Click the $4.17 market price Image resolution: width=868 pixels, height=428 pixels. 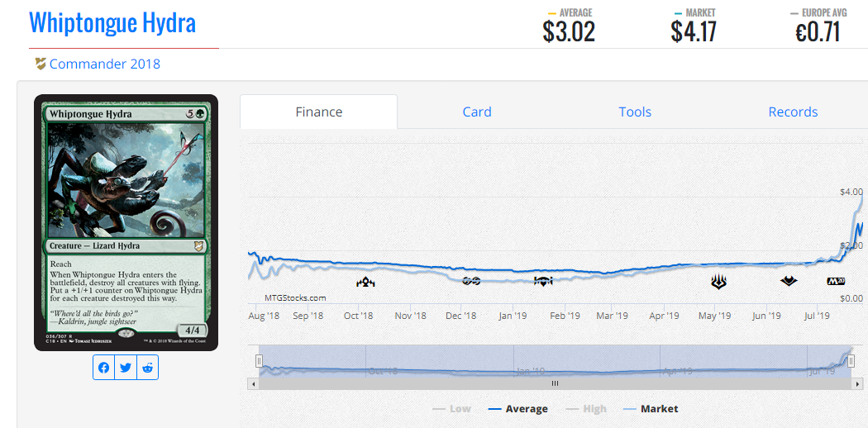pos(694,31)
